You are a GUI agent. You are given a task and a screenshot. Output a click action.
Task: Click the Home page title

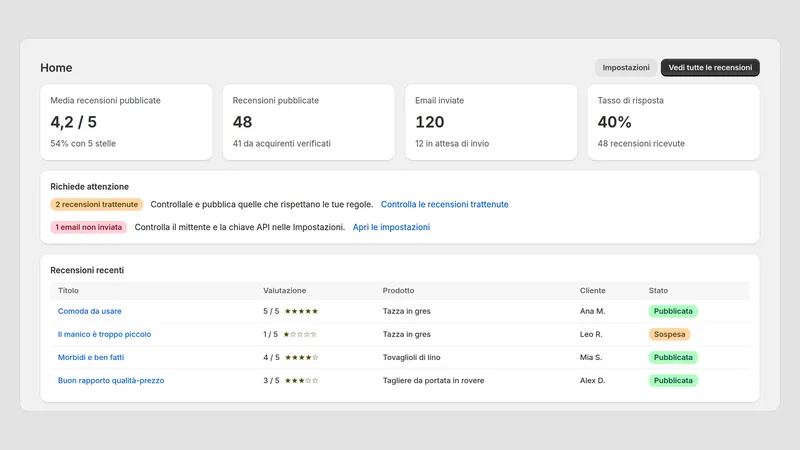pyautogui.click(x=56, y=68)
